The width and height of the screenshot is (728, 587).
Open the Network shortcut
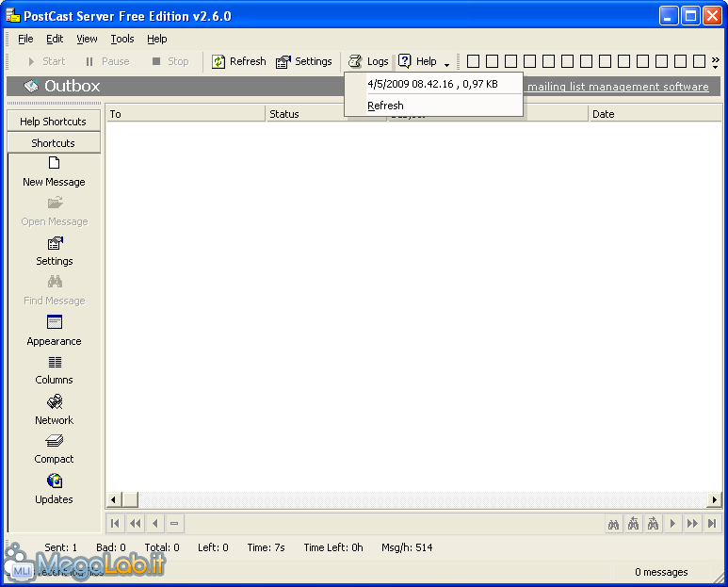pyautogui.click(x=54, y=402)
